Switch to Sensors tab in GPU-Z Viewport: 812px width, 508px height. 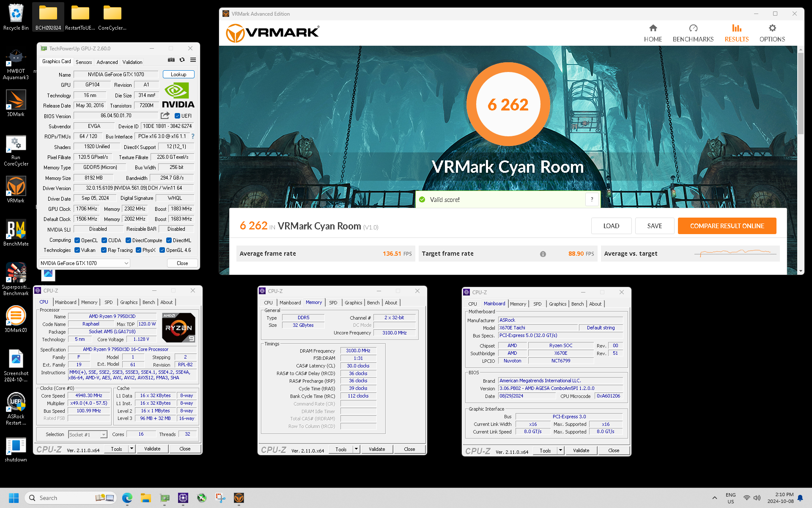point(84,62)
